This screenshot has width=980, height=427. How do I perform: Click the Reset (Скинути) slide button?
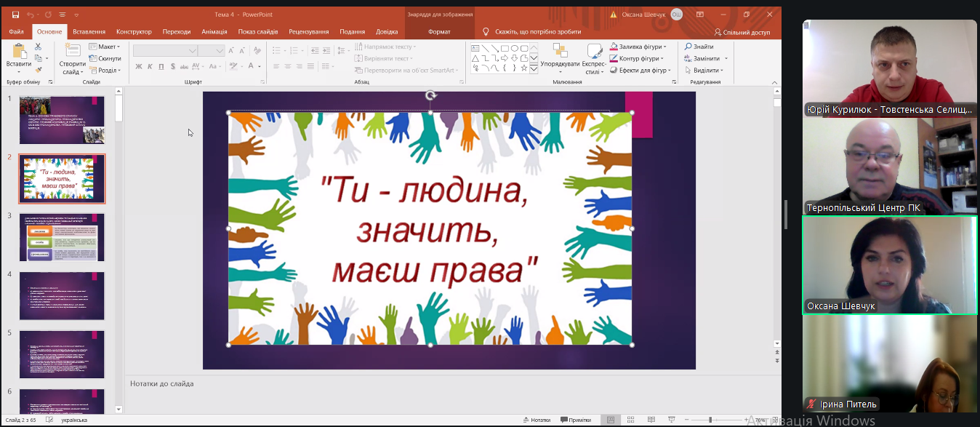coord(106,58)
